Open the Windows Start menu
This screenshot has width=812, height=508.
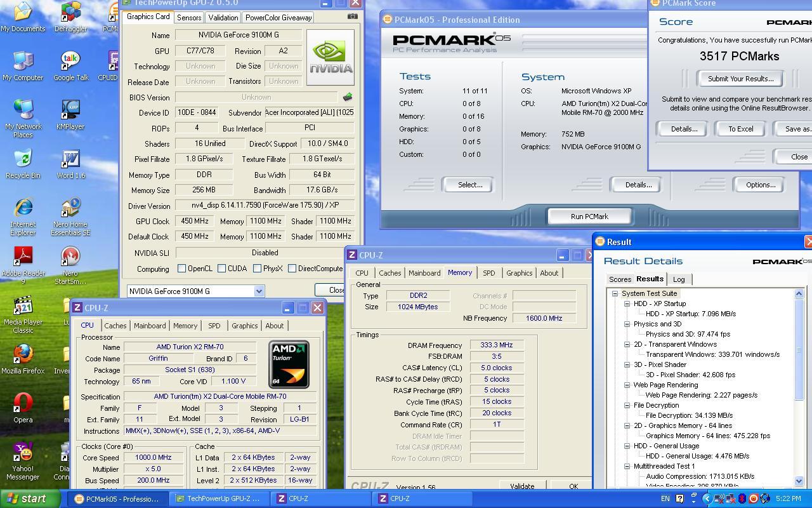(x=30, y=498)
